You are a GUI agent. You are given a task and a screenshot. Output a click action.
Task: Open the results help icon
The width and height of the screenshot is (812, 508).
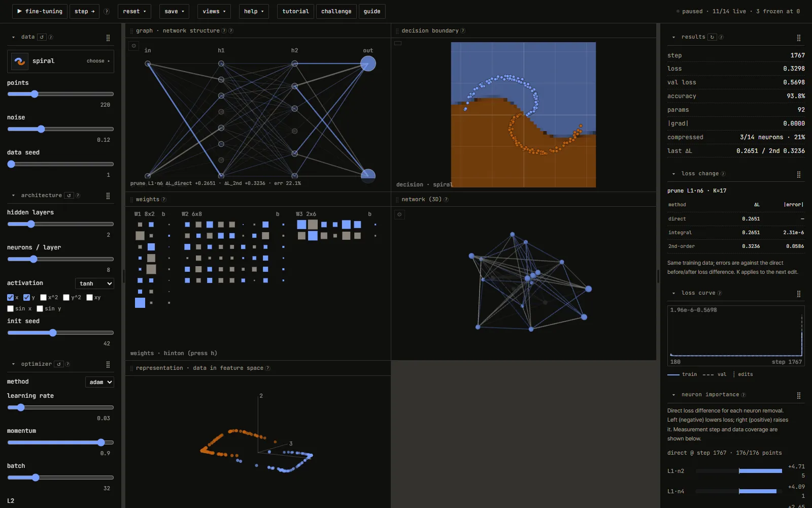(x=721, y=37)
